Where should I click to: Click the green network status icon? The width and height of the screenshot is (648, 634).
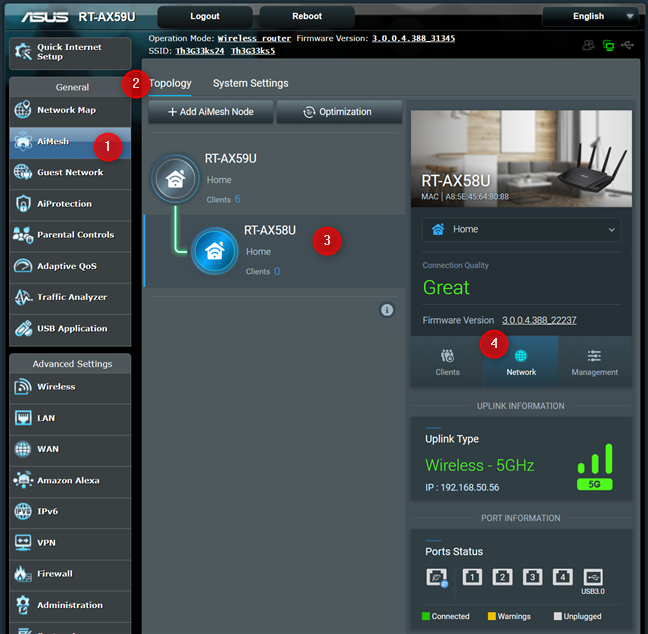[x=608, y=45]
